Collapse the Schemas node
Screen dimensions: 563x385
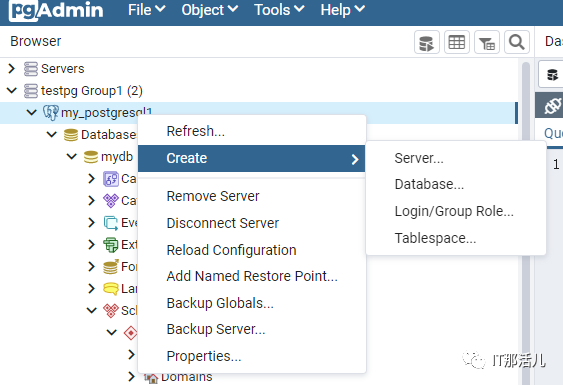pyautogui.click(x=92, y=310)
